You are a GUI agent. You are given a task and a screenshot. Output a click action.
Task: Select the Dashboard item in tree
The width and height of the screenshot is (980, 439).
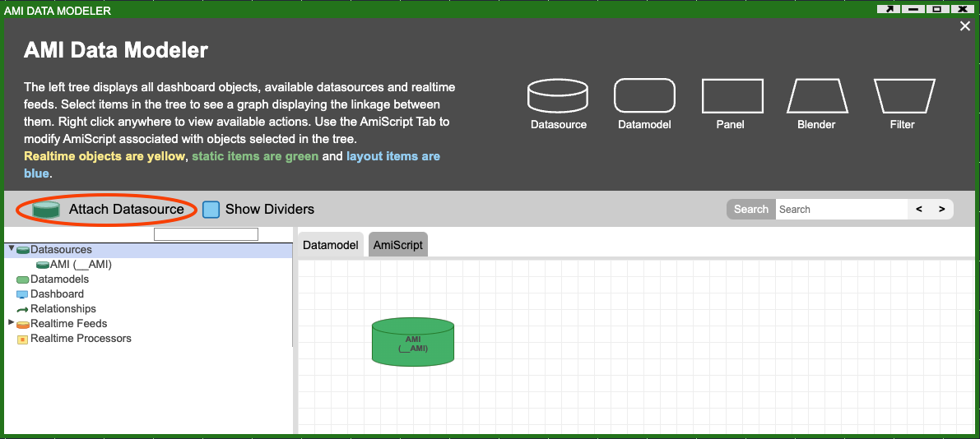coord(57,294)
